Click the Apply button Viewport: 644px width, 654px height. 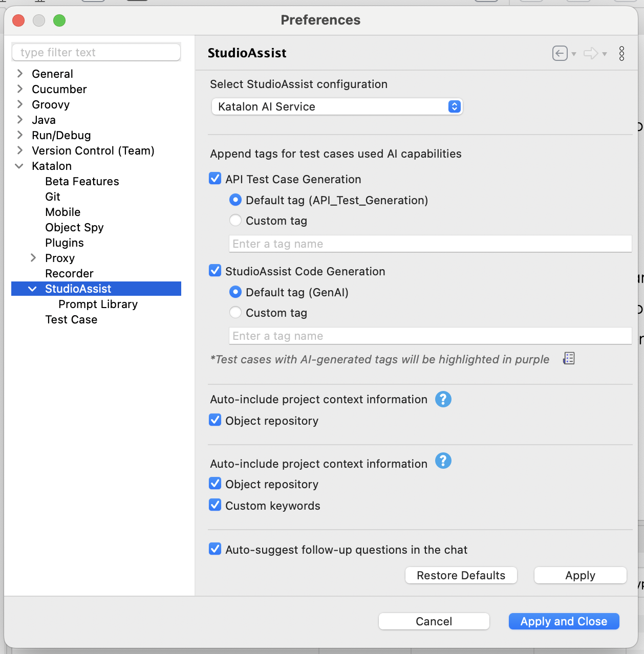pyautogui.click(x=581, y=575)
